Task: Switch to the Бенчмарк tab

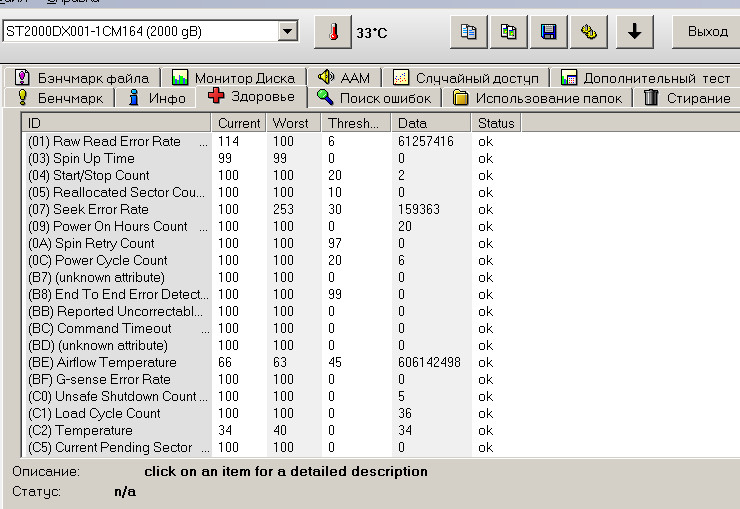Action: (x=60, y=98)
